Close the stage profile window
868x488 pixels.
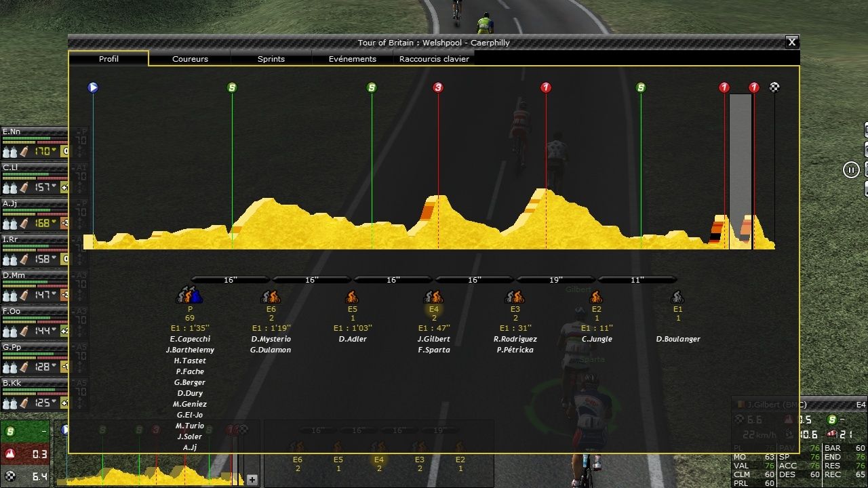tap(791, 42)
